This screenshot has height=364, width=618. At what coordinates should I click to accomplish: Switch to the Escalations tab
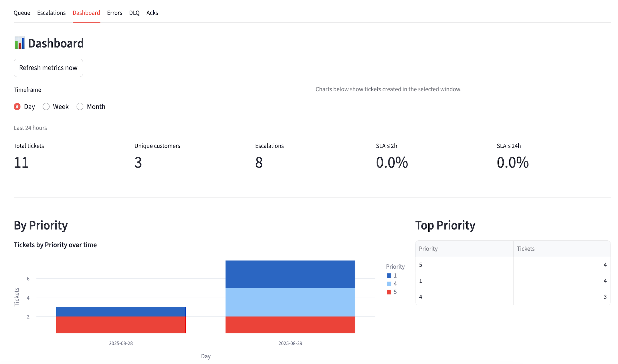[x=51, y=13]
